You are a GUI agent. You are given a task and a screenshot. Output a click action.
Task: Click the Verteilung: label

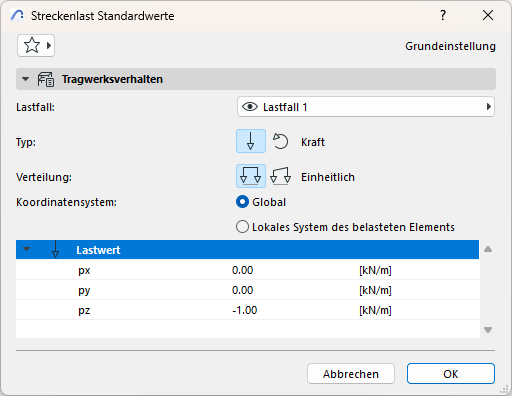tap(44, 177)
